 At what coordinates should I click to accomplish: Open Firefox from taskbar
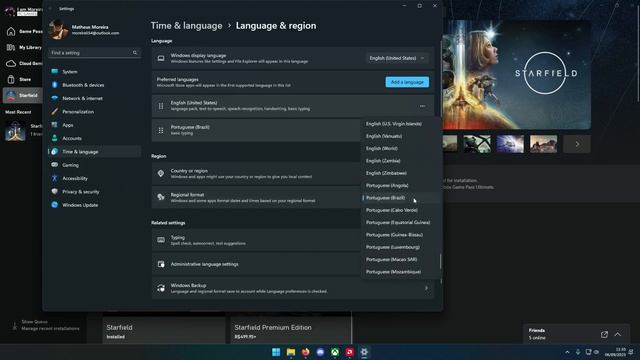pos(305,352)
